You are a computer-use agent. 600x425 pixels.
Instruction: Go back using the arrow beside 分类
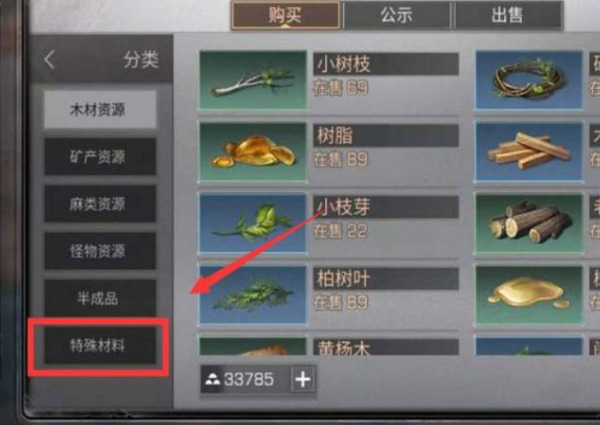coord(49,60)
